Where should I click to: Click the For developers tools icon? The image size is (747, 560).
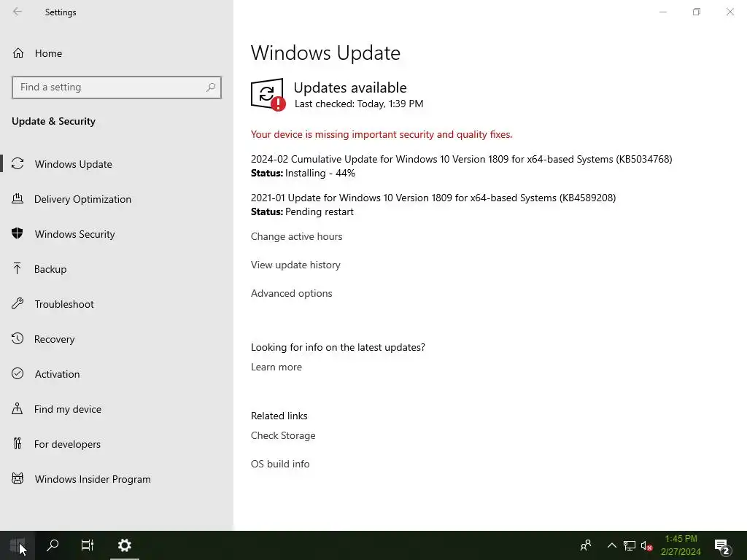click(x=18, y=443)
